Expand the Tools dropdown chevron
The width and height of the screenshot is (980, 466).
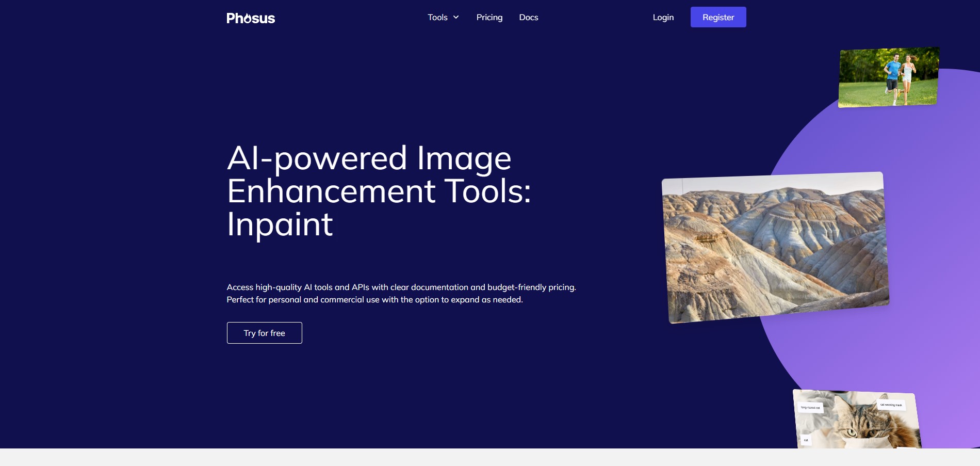(x=456, y=18)
